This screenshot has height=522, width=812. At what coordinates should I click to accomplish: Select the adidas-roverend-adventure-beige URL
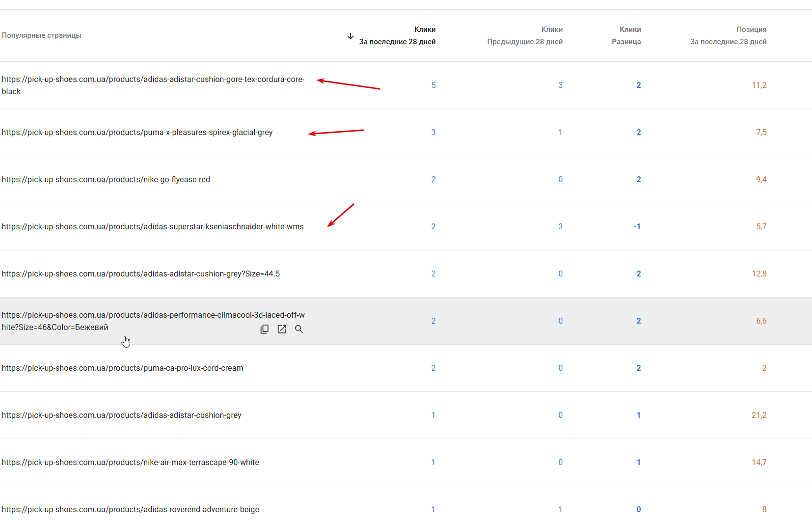click(130, 510)
